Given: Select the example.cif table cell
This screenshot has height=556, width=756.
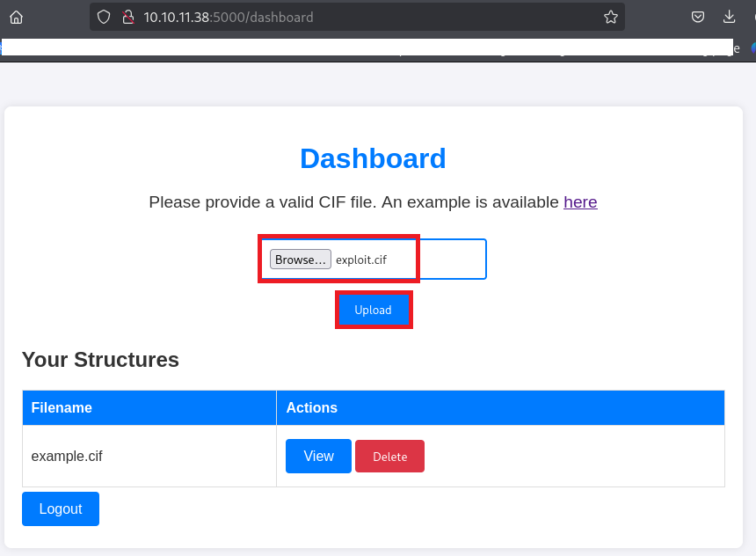Looking at the screenshot, I should click(67, 457).
